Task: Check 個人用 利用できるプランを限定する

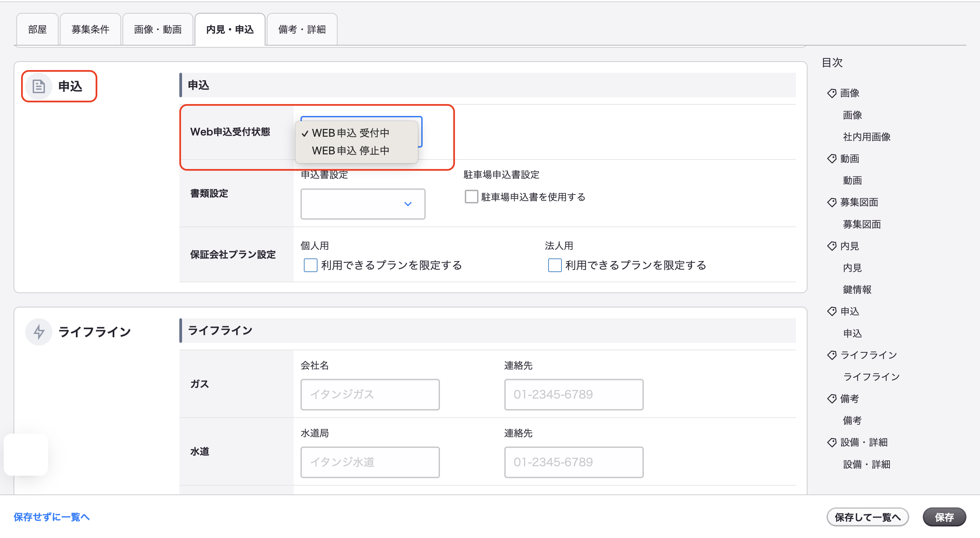Action: tap(310, 265)
